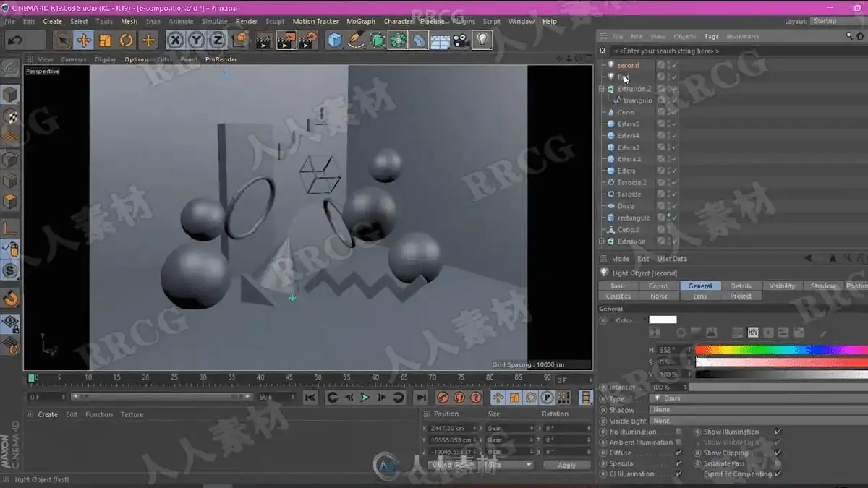Toggle the Ambient Illumination checkbox
This screenshot has height=488, width=868.
point(678,442)
